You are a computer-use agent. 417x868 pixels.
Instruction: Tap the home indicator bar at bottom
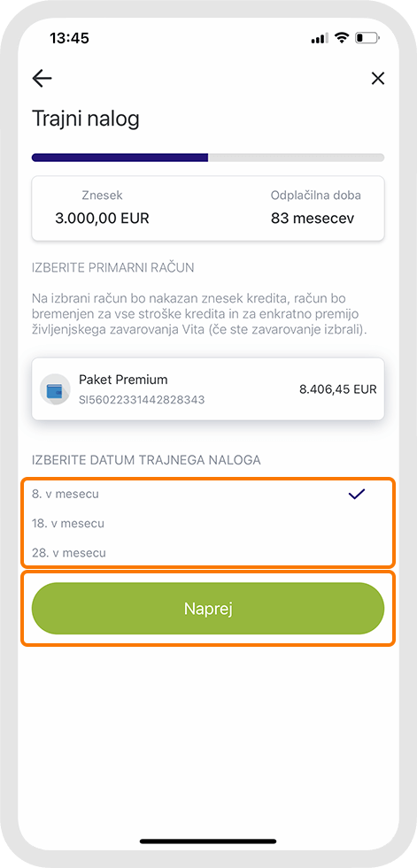pos(208,841)
